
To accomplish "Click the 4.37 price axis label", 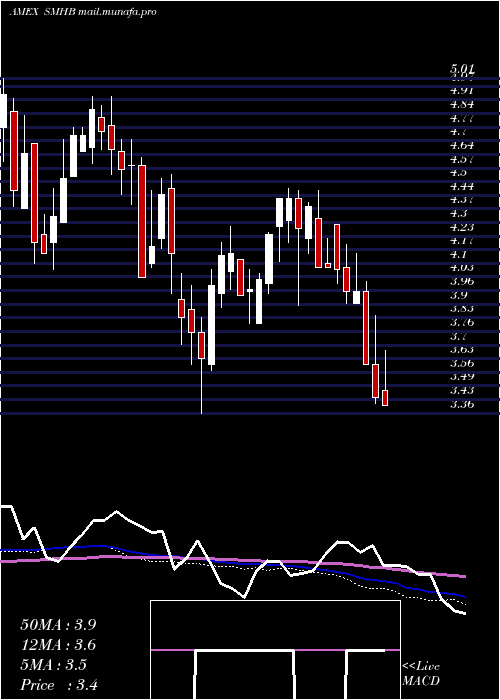I will coord(462,200).
